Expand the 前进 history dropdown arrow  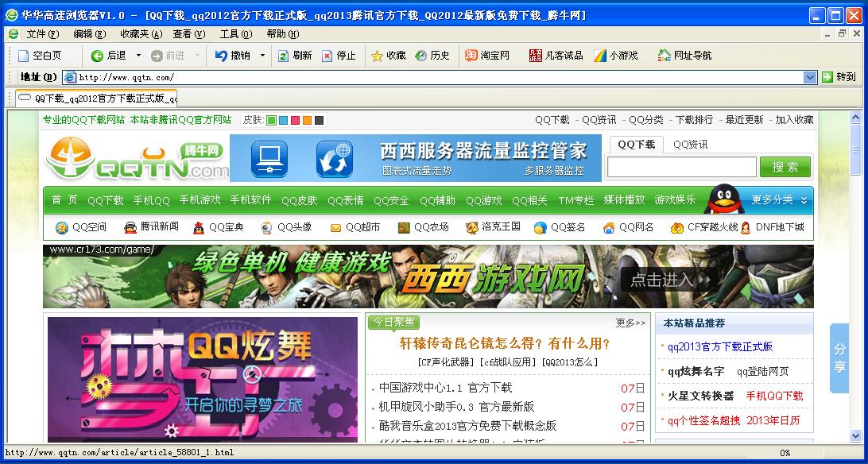pyautogui.click(x=197, y=56)
